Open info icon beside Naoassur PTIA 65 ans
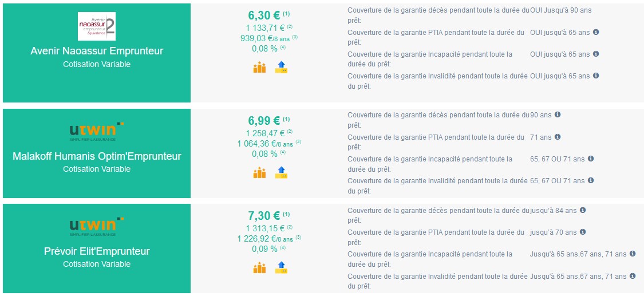This screenshot has height=296, width=644. 596,32
